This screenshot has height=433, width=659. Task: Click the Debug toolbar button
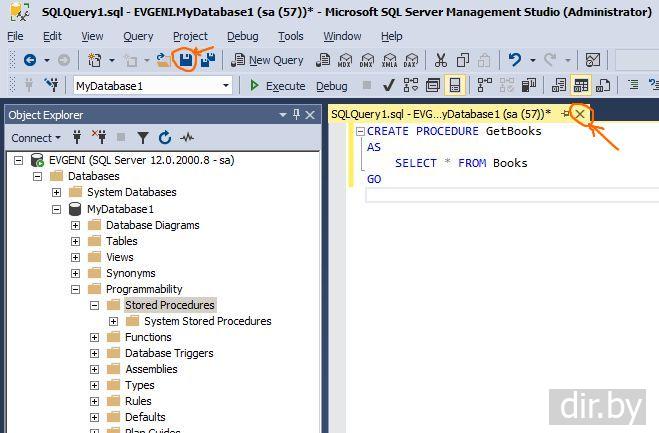(x=332, y=86)
